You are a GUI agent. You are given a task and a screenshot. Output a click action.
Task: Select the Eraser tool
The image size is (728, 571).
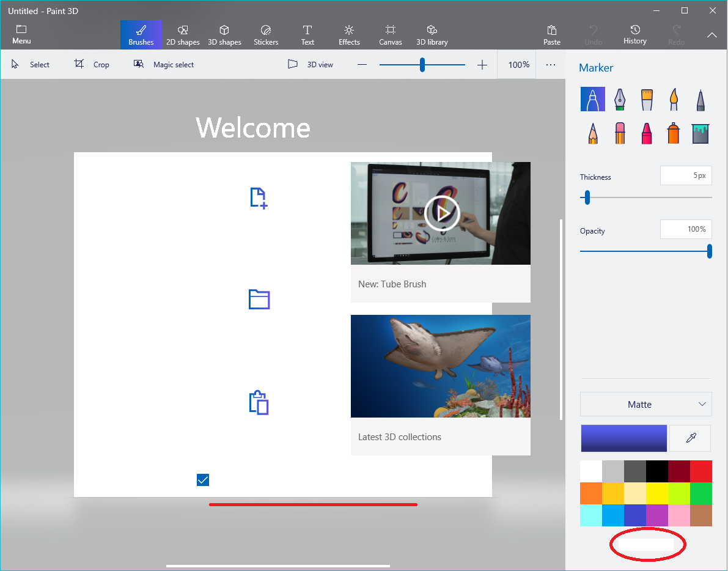point(620,133)
